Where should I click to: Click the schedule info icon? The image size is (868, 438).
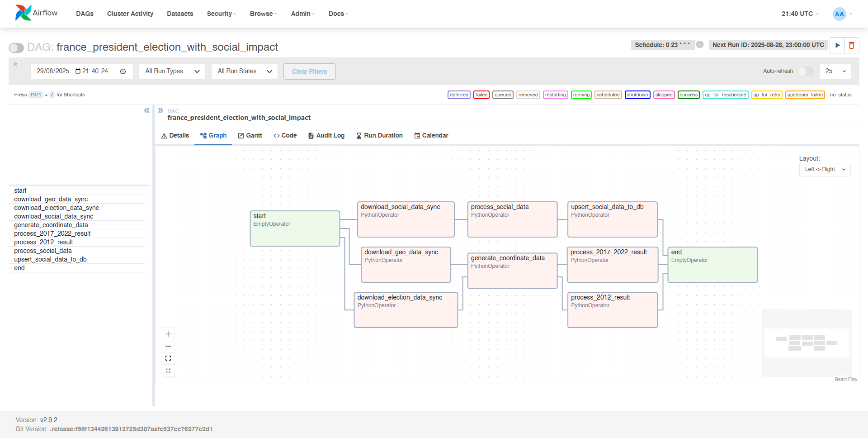tap(700, 44)
